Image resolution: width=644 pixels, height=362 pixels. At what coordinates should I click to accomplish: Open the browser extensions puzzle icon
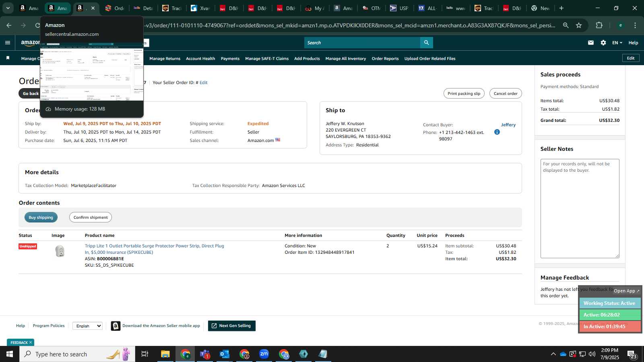(599, 25)
